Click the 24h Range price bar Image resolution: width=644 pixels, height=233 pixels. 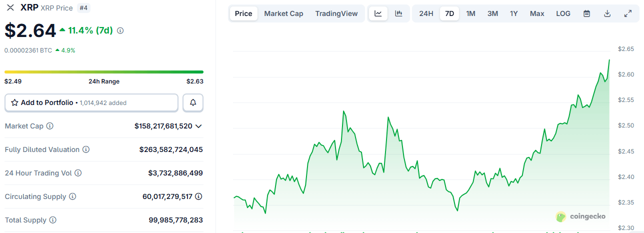[x=104, y=72]
